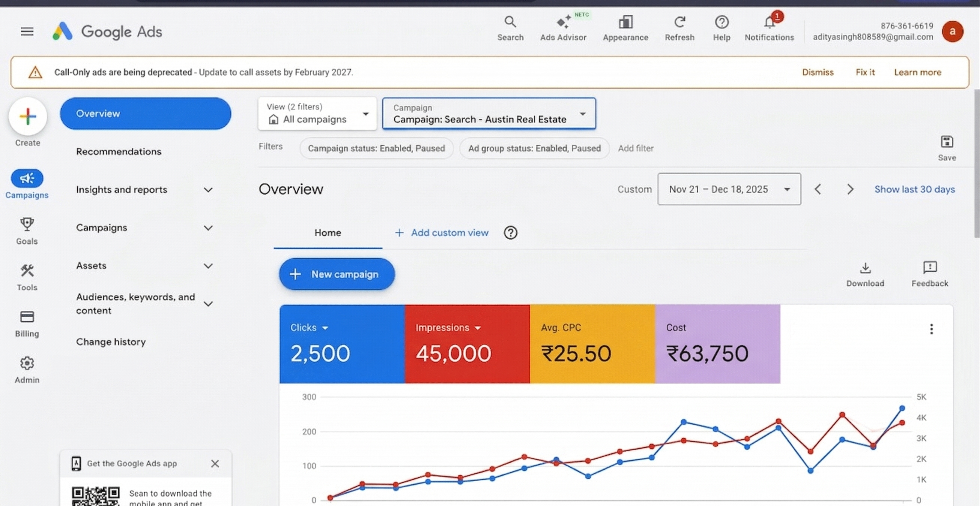The image size is (980, 506).
Task: Open the Overview page from sidebar
Action: [145, 113]
